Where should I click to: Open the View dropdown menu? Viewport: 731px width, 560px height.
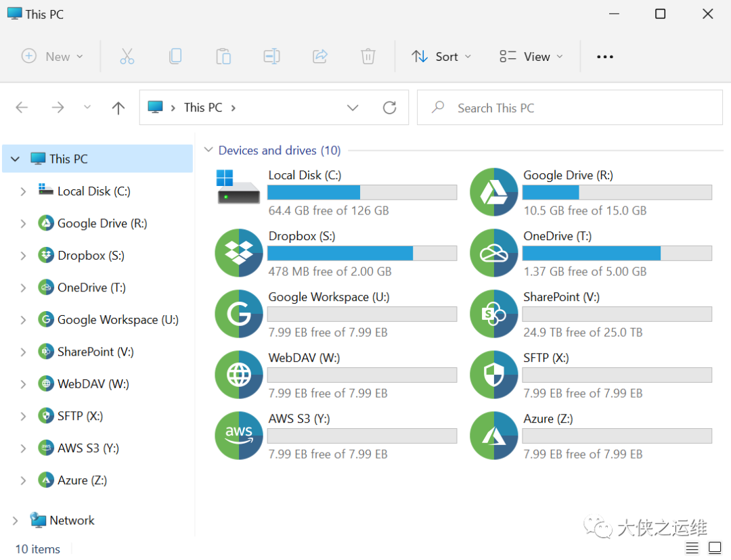[x=531, y=57]
